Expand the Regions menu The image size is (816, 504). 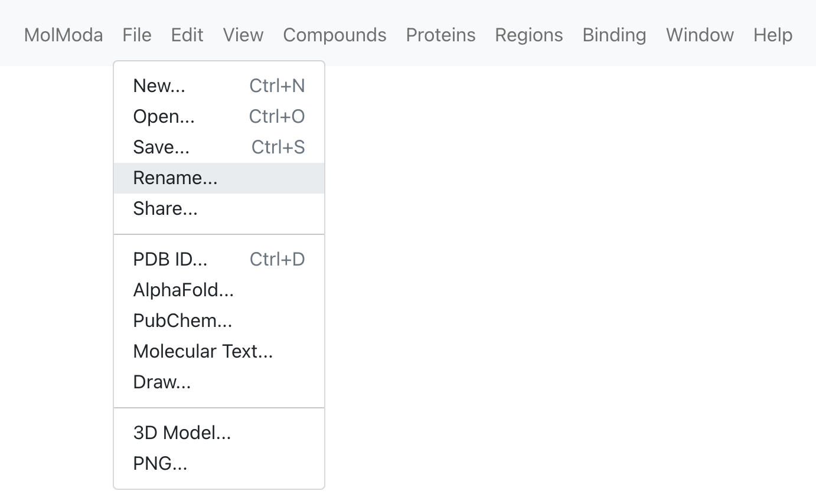(529, 35)
